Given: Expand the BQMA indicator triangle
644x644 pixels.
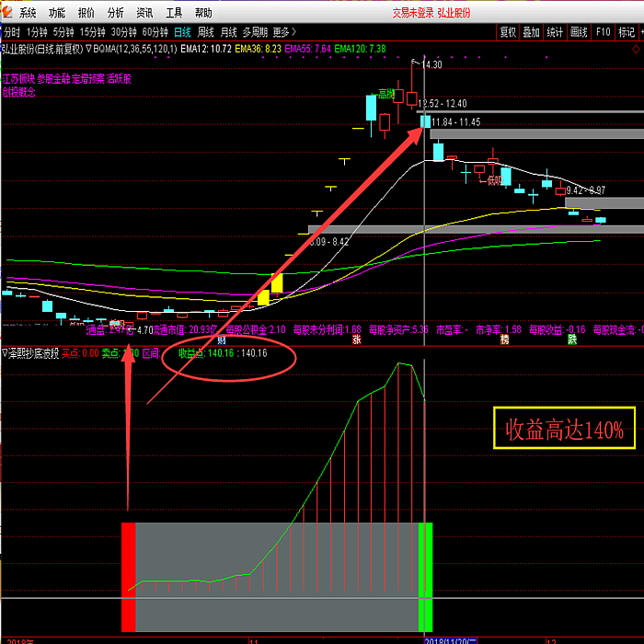Looking at the screenshot, I should pos(88,50).
